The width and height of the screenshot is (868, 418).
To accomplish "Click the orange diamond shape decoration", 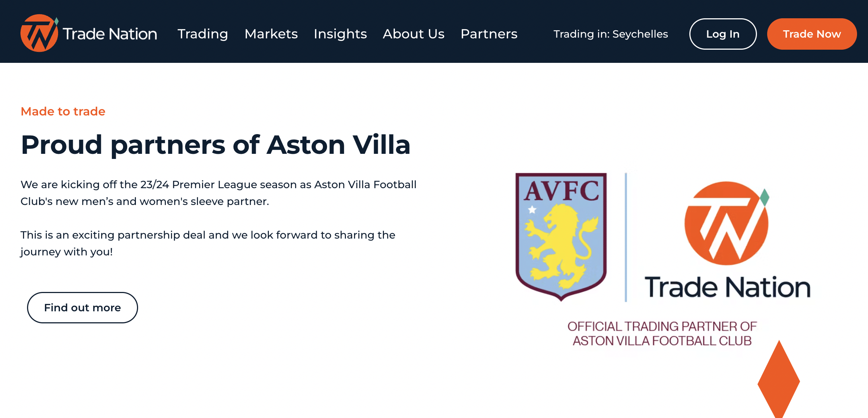I will pos(779,379).
